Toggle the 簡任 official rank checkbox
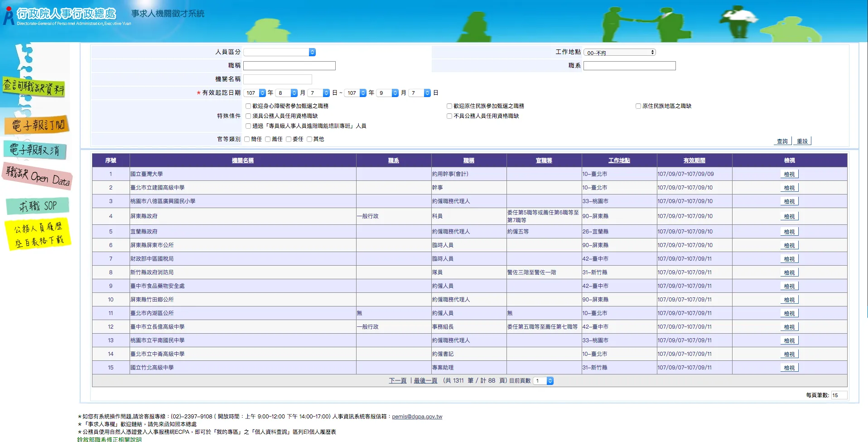868x442 pixels. tap(247, 139)
